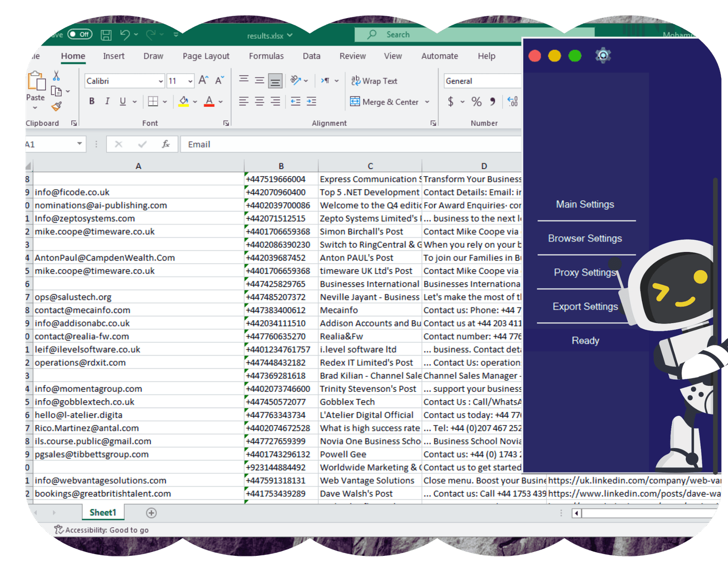Increase the font size

pyautogui.click(x=203, y=81)
